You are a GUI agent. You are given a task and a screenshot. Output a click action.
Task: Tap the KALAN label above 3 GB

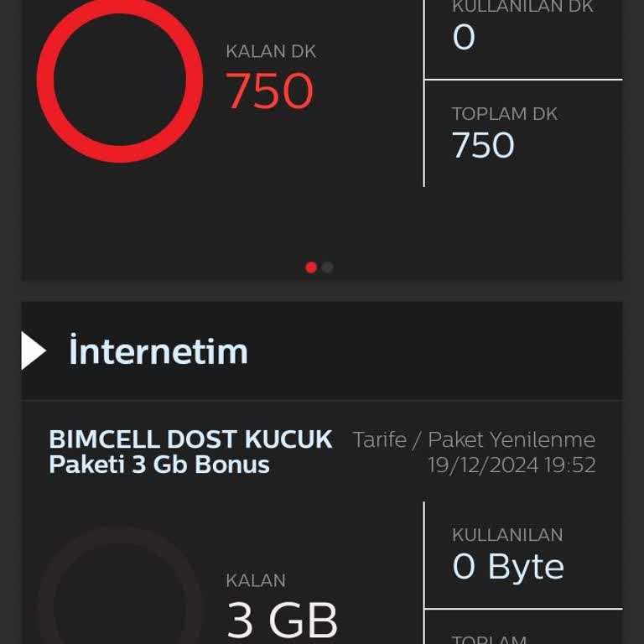click(x=256, y=580)
